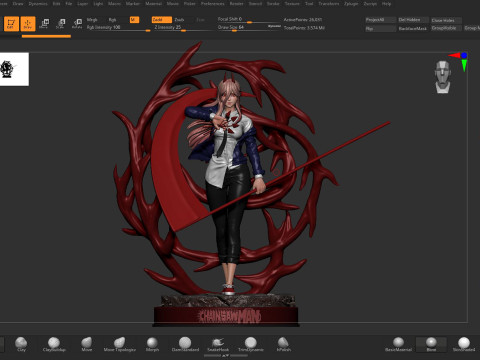Viewport: 480px width, 360px height.
Task: Click the ProjectAll button
Action: [381, 20]
